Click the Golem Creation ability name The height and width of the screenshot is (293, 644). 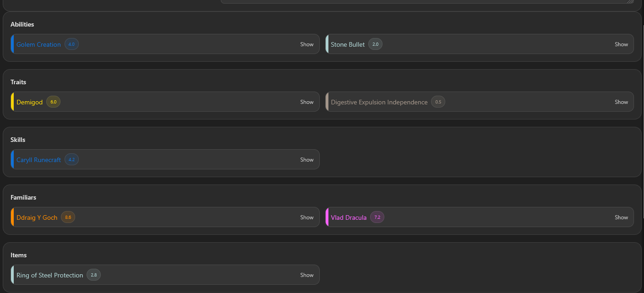[38, 44]
